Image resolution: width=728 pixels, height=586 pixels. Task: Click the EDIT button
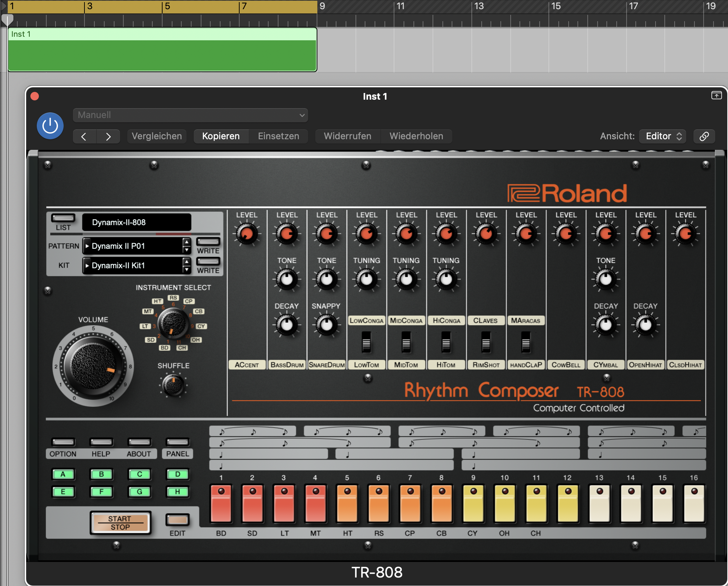[x=177, y=520]
